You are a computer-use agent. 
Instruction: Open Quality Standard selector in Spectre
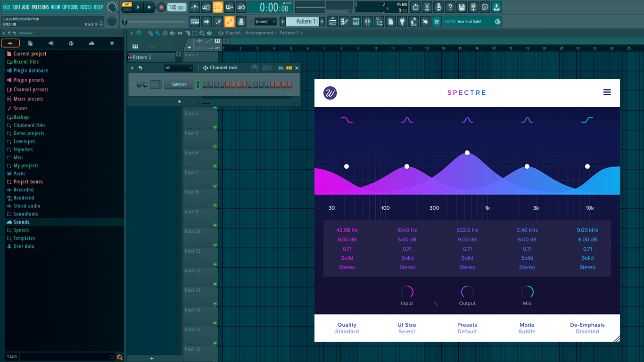pyautogui.click(x=347, y=328)
